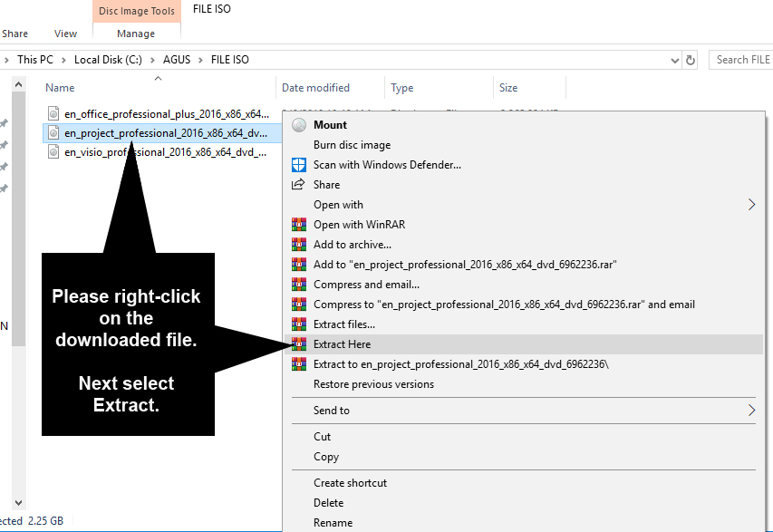773x532 pixels.
Task: Open the Share ribbon tab
Action: pyautogui.click(x=14, y=34)
